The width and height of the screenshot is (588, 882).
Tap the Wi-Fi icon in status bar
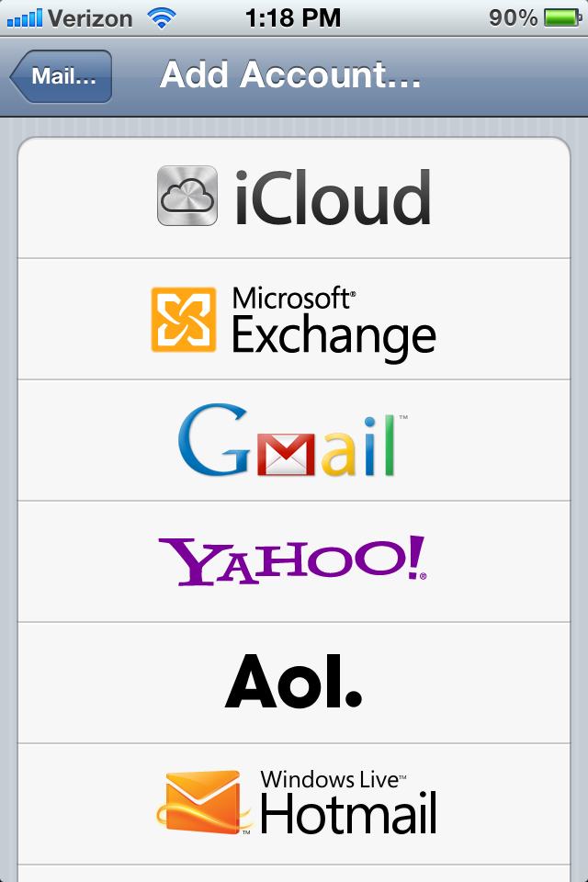[x=162, y=18]
